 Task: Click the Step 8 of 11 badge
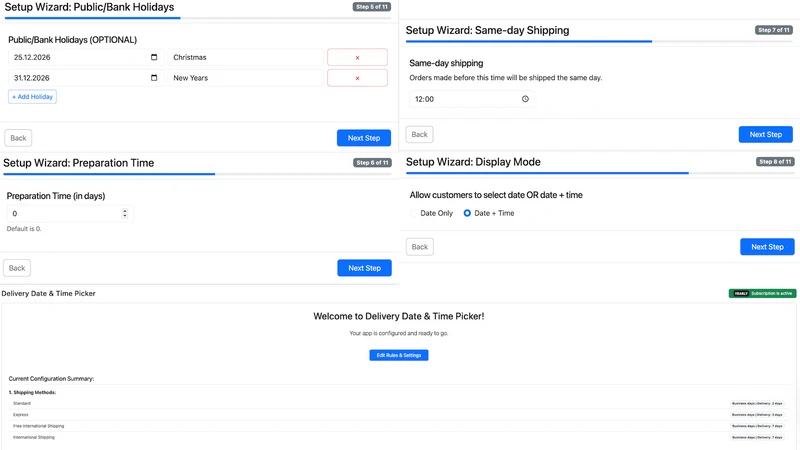pyautogui.click(x=775, y=161)
